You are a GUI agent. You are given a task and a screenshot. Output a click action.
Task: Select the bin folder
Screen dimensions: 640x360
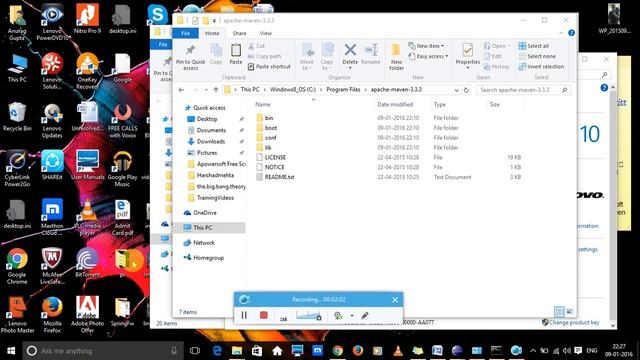point(269,118)
